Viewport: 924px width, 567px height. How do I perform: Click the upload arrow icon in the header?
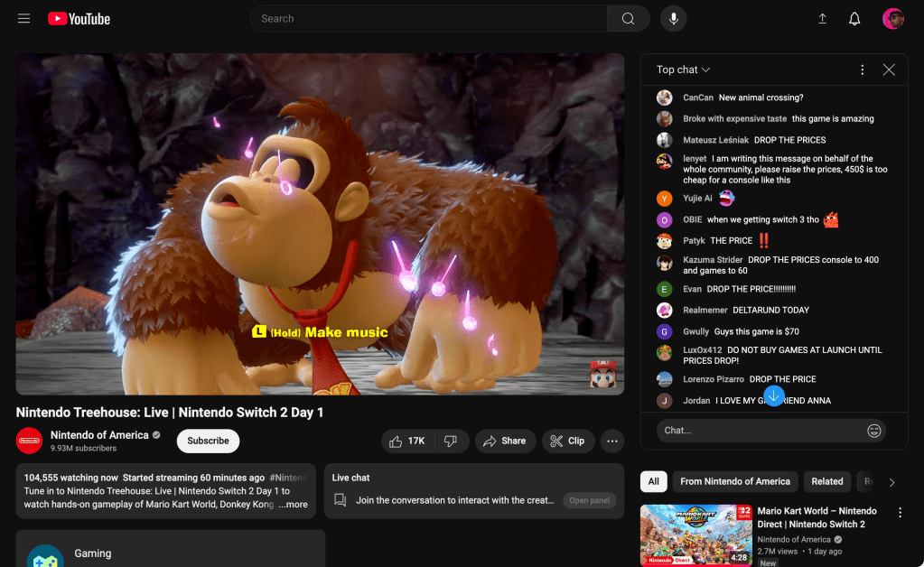click(822, 18)
